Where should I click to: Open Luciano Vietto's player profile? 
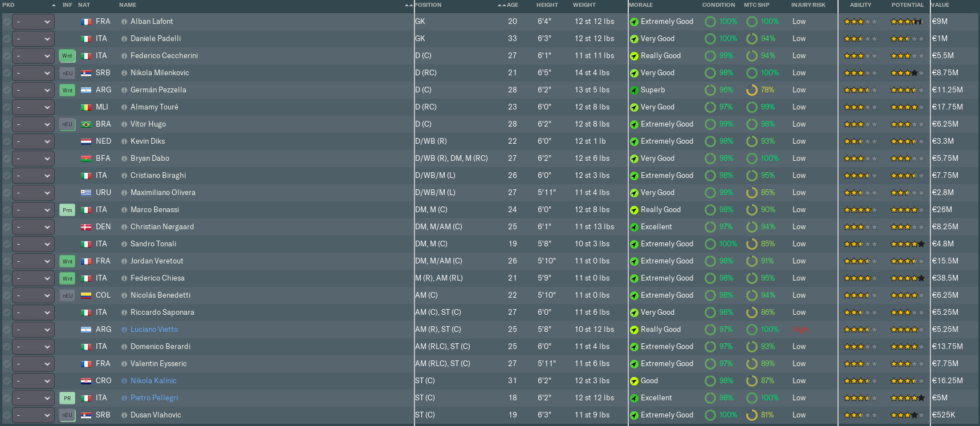click(154, 330)
